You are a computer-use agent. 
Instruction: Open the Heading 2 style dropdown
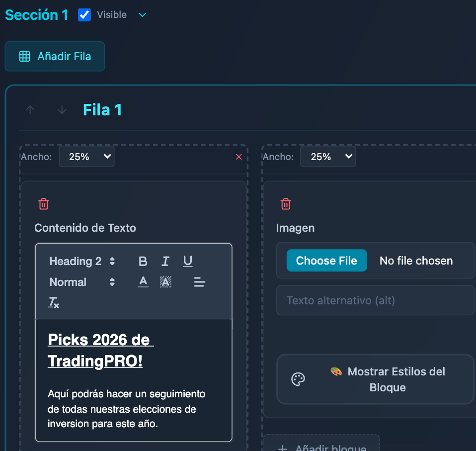[82, 262]
